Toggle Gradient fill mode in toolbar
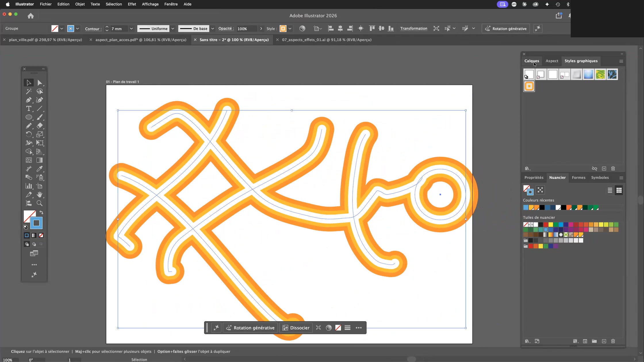Viewport: 644px width, 362px height. click(x=34, y=235)
